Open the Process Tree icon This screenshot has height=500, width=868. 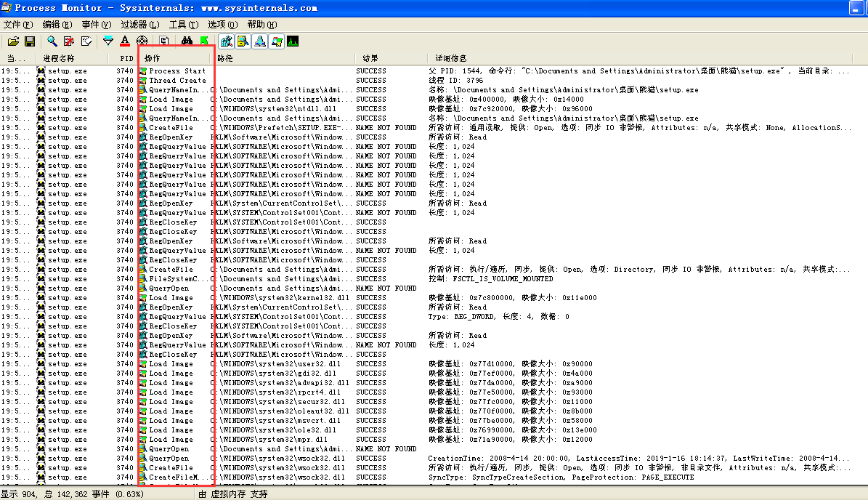[165, 41]
